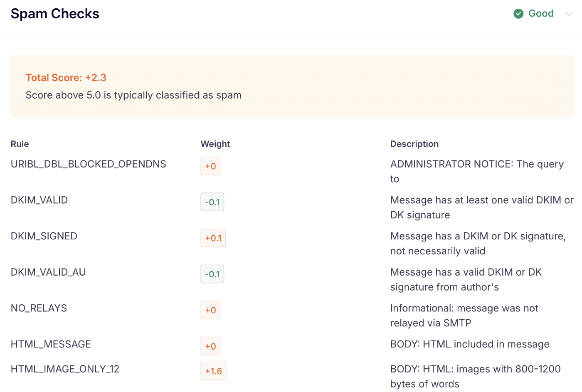The width and height of the screenshot is (582, 392).
Task: Select the Total Score: +2.3 text
Action: coord(66,78)
